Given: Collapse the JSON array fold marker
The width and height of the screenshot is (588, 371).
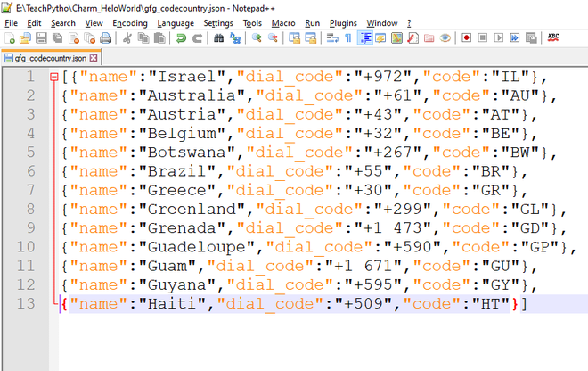Looking at the screenshot, I should tap(54, 77).
